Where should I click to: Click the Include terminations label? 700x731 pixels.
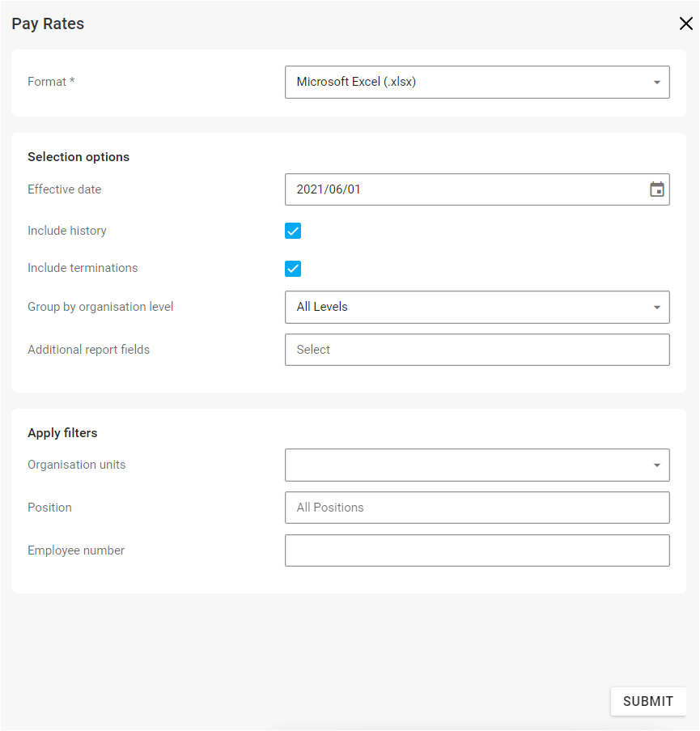click(x=83, y=268)
